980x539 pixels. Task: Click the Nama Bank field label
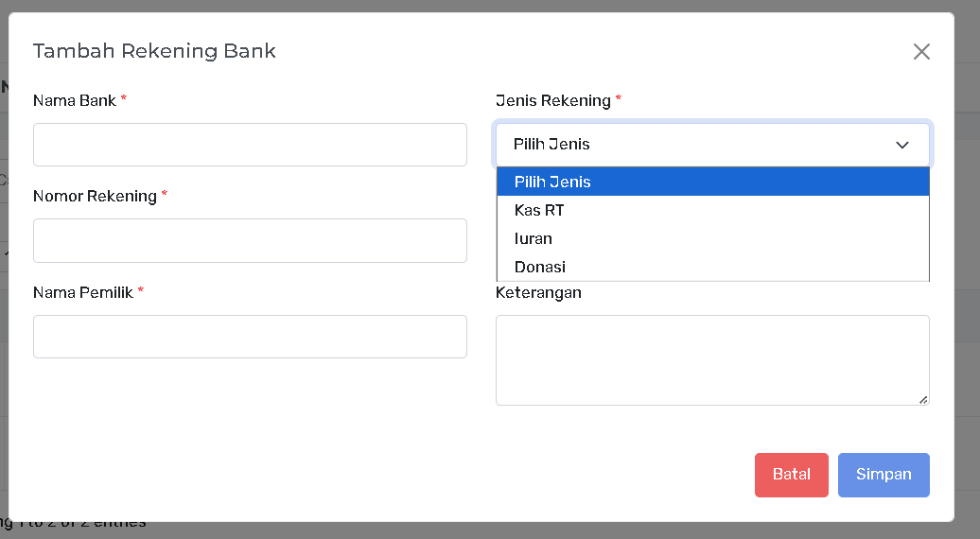pos(75,100)
